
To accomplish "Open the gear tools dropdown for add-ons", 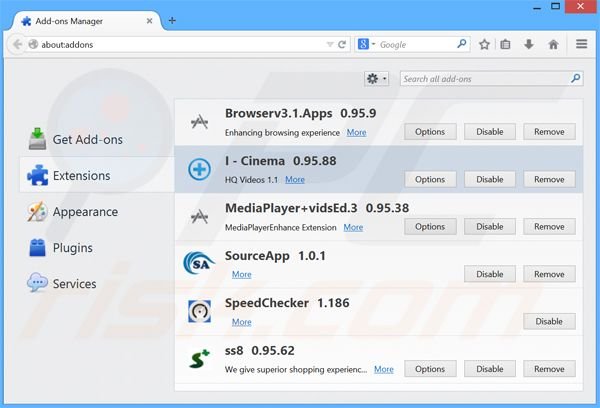I will pyautogui.click(x=377, y=79).
